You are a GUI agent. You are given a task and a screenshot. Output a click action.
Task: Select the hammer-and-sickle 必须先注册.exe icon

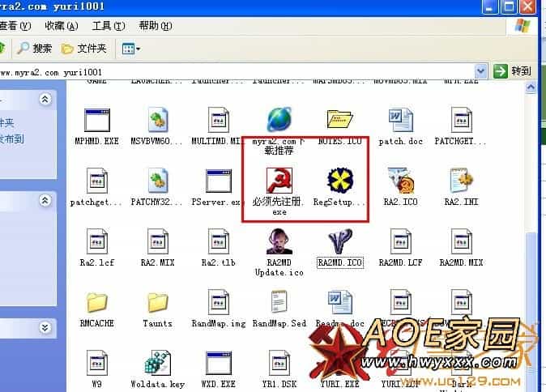[x=279, y=181]
